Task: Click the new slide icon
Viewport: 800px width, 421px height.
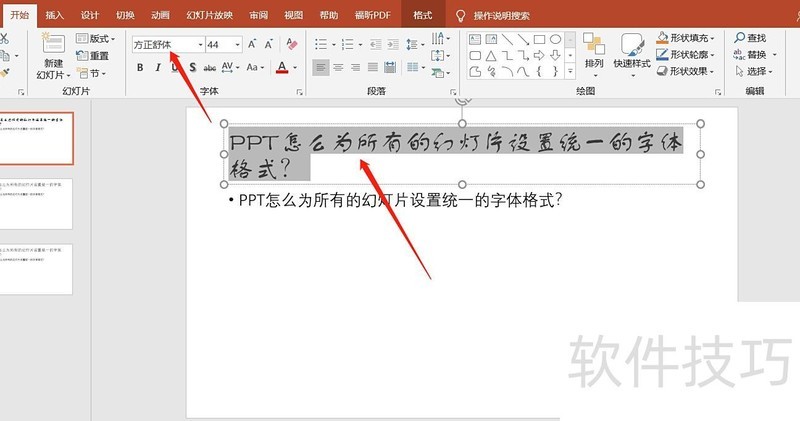Action: click(51, 47)
